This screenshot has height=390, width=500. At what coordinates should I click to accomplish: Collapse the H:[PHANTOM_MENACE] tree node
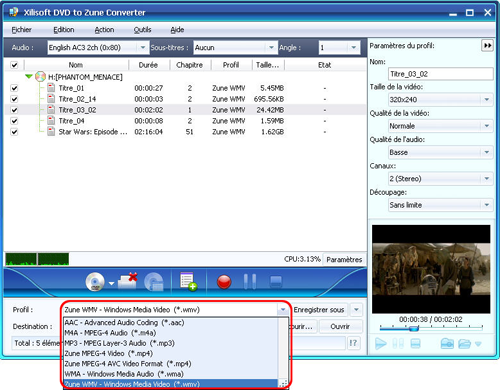click(x=29, y=77)
